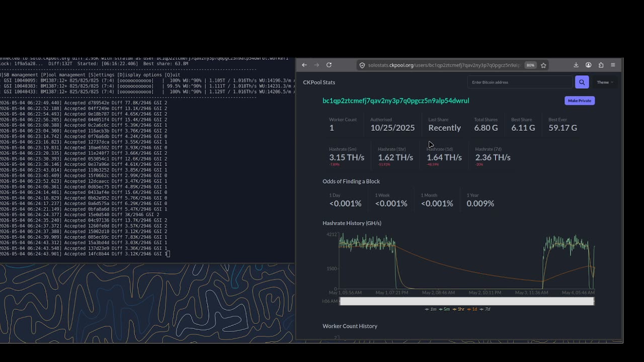Viewport: 644px width, 362px height.
Task: Toggle the 1m series in legend
Action: pyautogui.click(x=431, y=309)
